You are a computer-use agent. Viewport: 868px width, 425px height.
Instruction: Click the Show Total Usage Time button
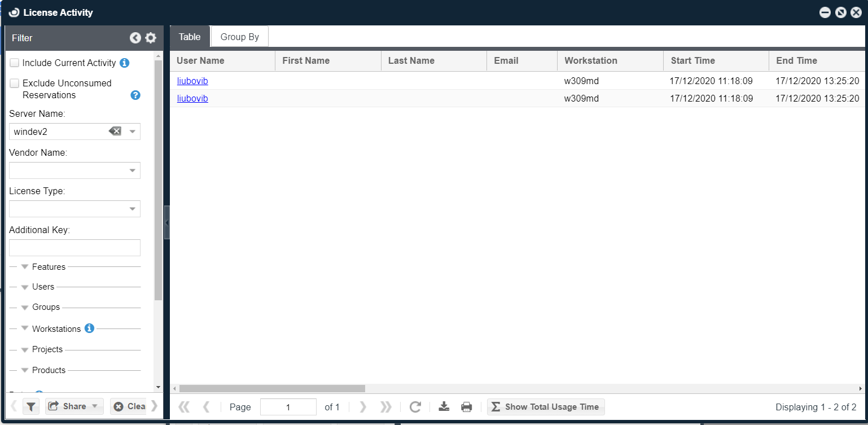[x=545, y=406]
